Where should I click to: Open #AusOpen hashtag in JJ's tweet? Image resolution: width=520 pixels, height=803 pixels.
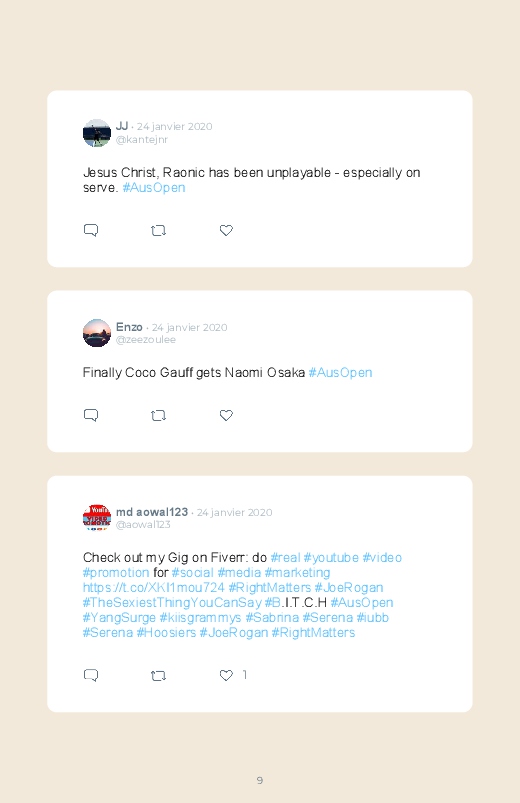coord(154,188)
